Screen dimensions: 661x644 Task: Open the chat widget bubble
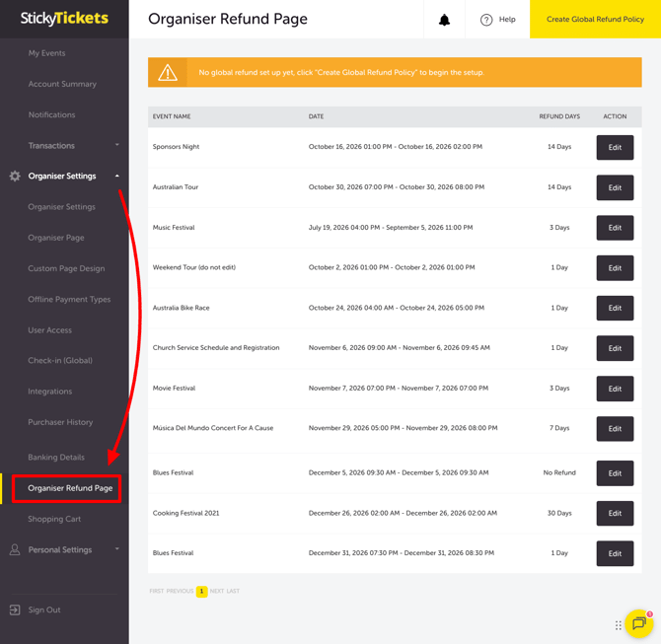click(639, 623)
